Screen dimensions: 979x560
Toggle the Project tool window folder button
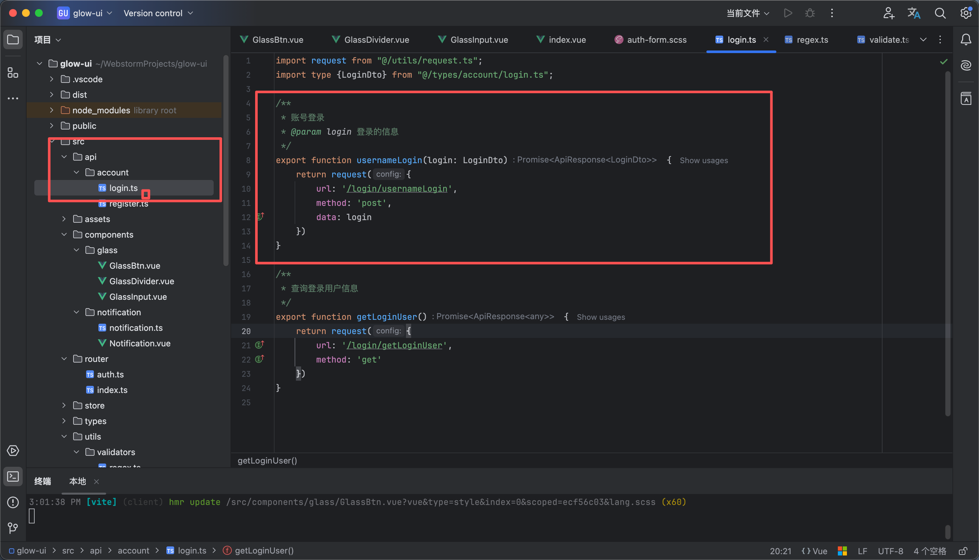13,39
